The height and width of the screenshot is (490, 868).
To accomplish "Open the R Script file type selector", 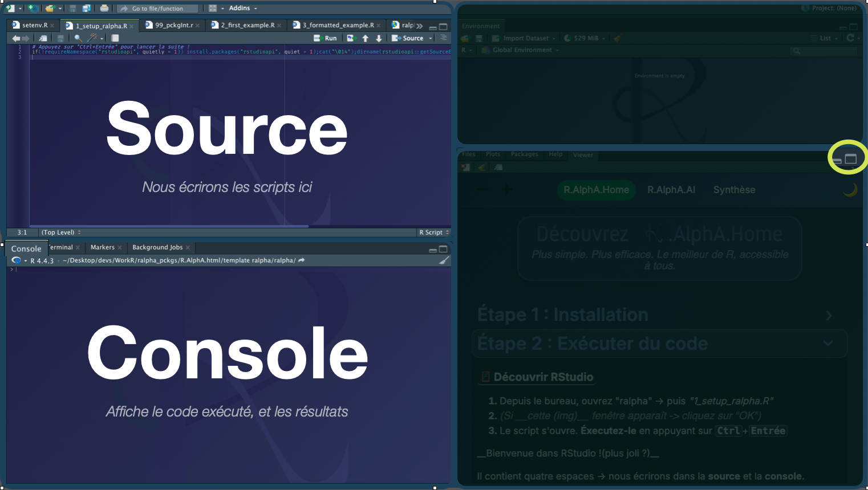I will pyautogui.click(x=434, y=232).
